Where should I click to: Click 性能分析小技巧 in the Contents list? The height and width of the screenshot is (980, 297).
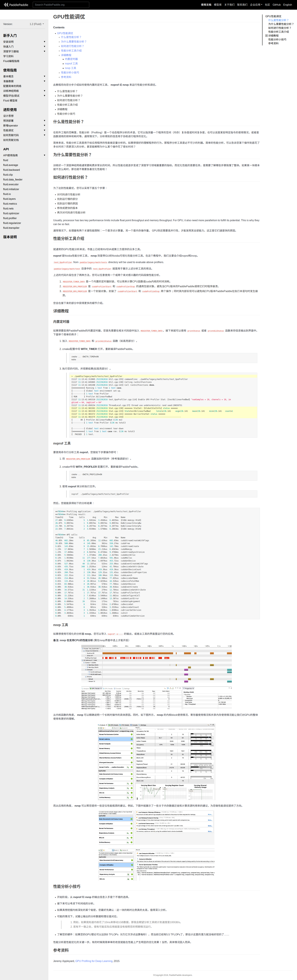pyautogui.click(x=70, y=72)
